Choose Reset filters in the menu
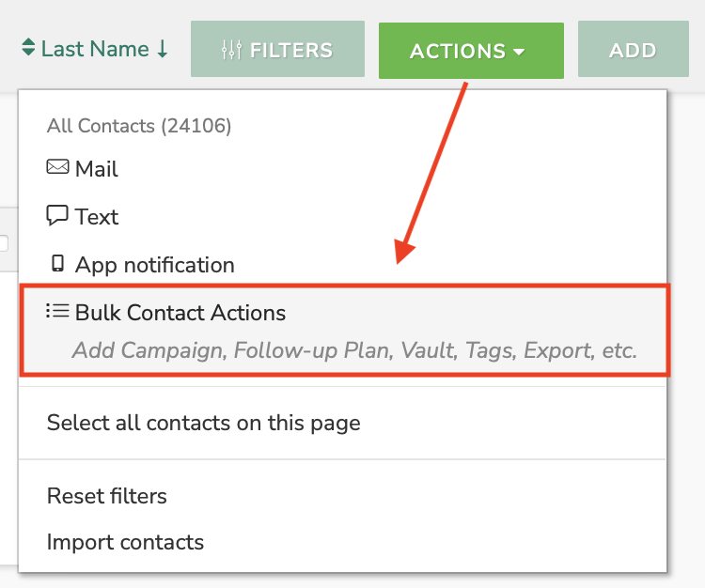This screenshot has height=588, width=705. [x=107, y=496]
